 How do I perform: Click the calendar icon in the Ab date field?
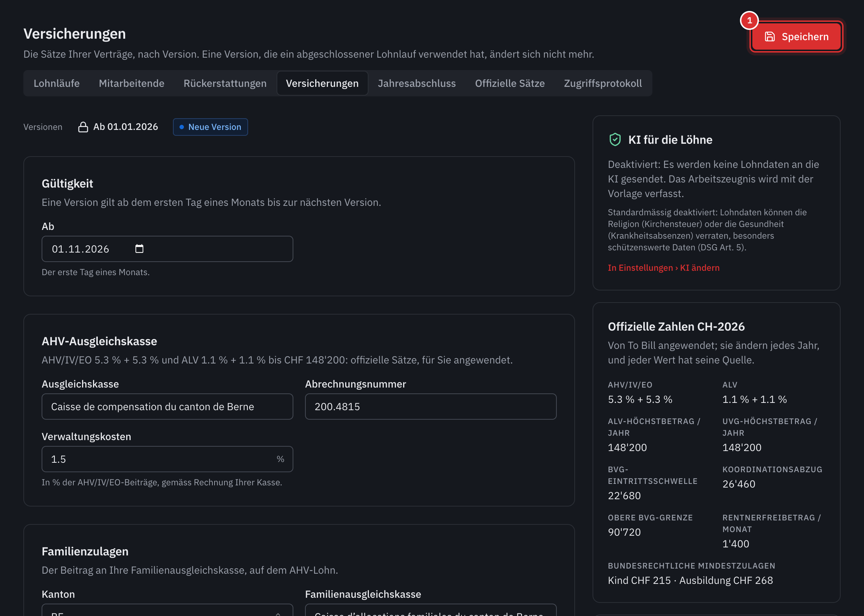click(139, 249)
